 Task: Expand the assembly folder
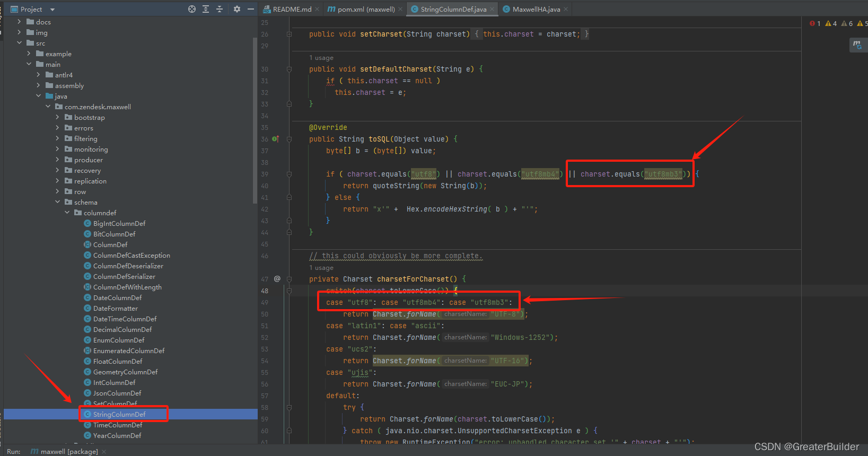coord(39,85)
